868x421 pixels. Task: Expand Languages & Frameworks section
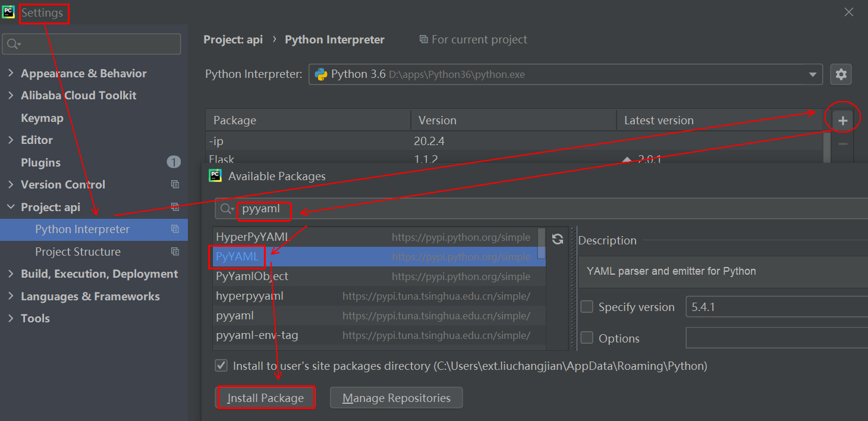click(x=11, y=296)
